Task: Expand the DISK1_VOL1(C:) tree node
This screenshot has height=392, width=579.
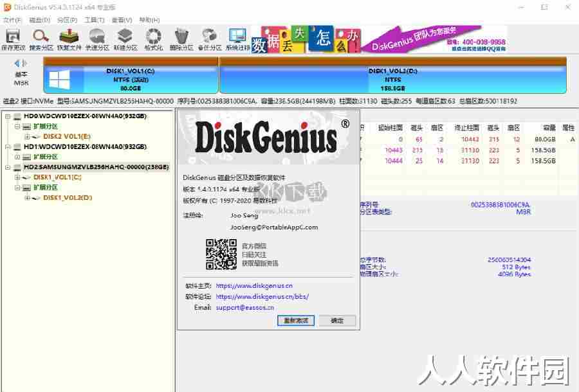Action: click(17, 177)
